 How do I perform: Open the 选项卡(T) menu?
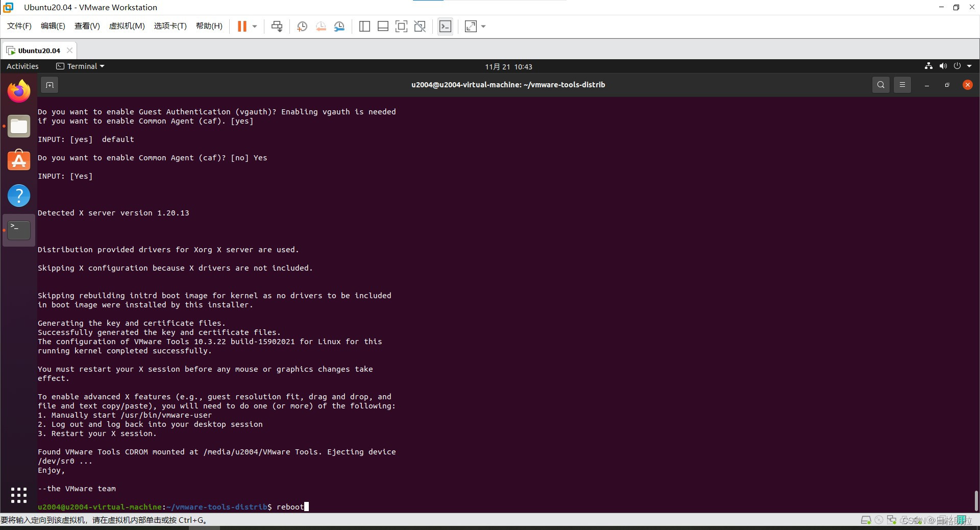(170, 26)
